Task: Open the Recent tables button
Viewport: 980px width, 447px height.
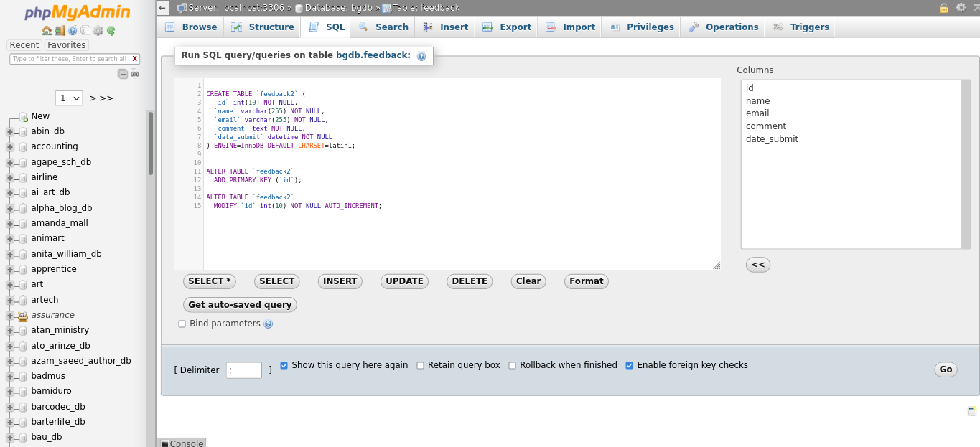Action: click(24, 45)
